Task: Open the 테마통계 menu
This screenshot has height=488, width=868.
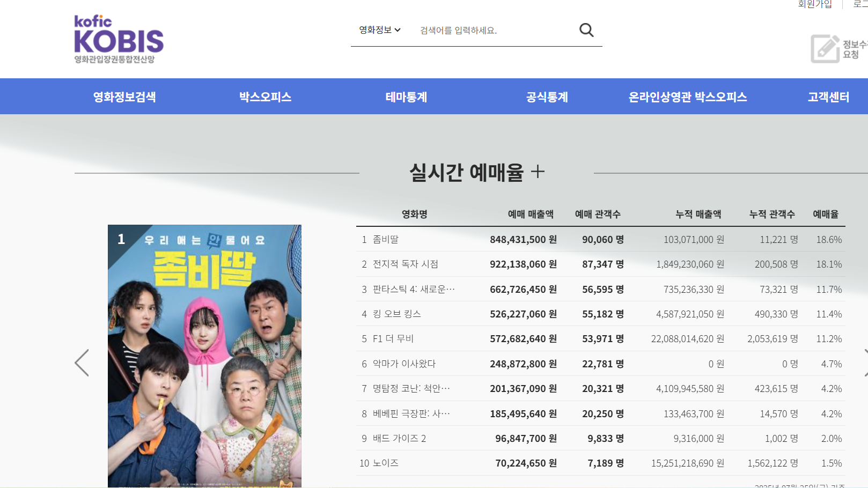Action: pos(406,97)
